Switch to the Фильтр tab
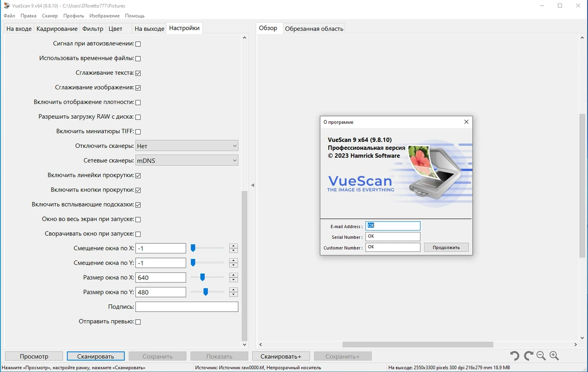The height and width of the screenshot is (372, 588). point(93,29)
